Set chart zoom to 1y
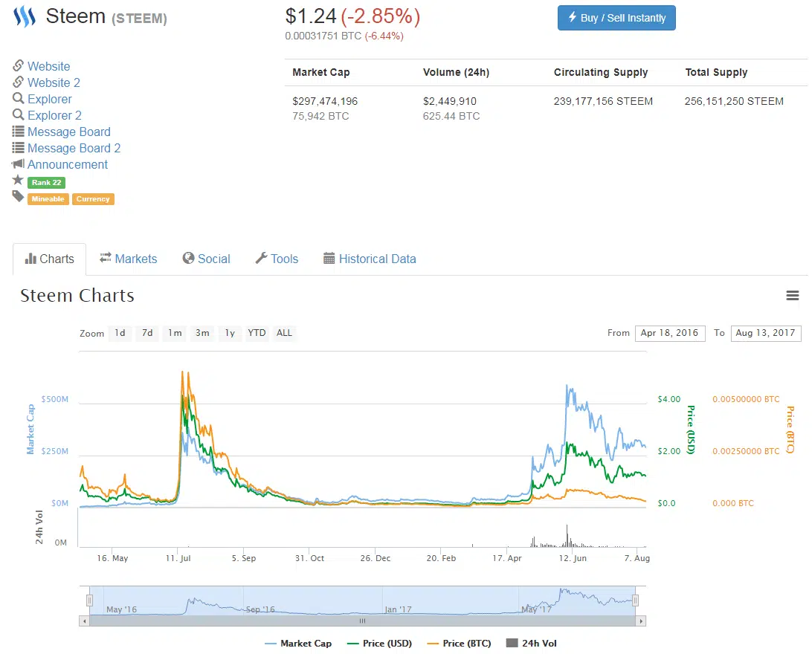The height and width of the screenshot is (654, 812). tap(230, 333)
